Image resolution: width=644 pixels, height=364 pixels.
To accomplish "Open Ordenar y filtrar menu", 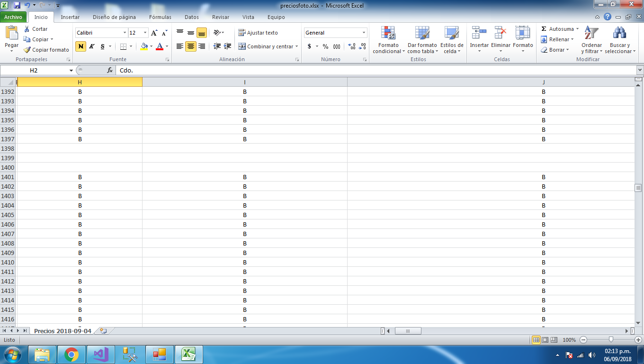I will coord(591,40).
